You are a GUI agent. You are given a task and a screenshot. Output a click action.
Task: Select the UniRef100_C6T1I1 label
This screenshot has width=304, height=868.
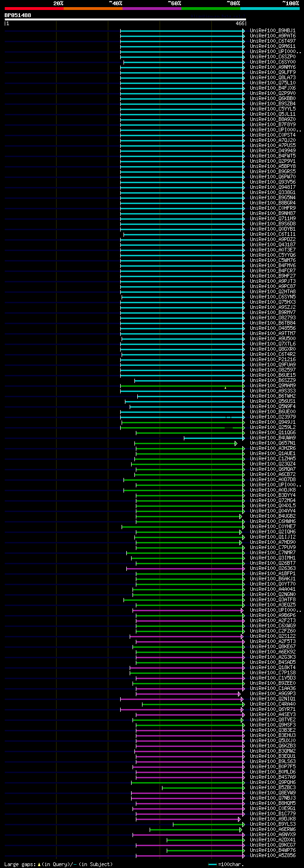[273, 234]
